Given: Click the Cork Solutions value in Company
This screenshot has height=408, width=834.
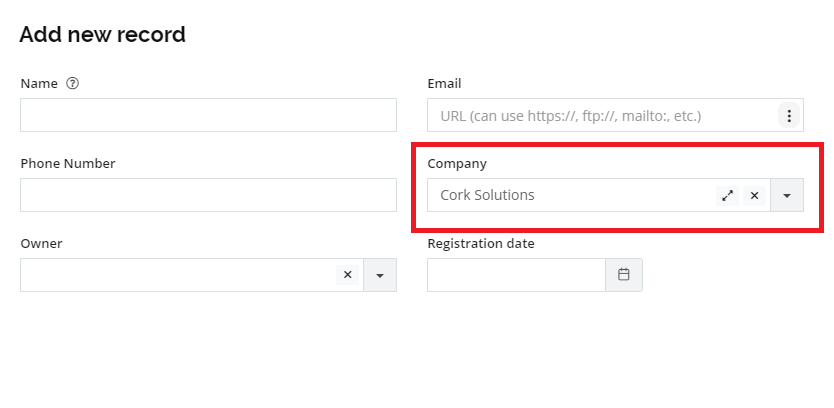Looking at the screenshot, I should [x=488, y=196].
